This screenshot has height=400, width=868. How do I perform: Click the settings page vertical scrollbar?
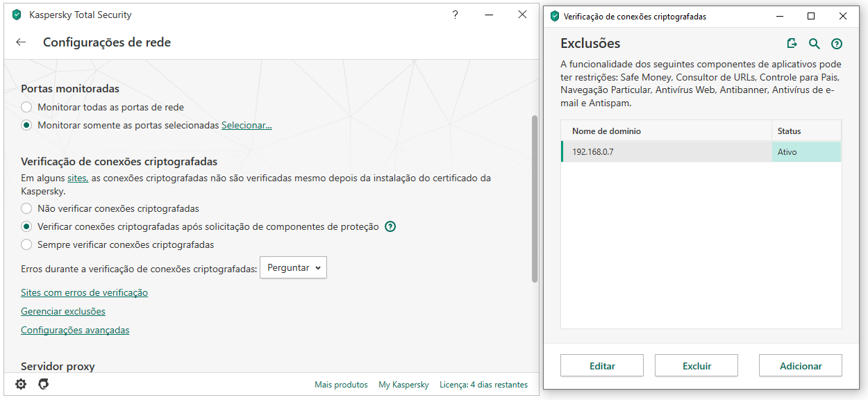[534, 199]
